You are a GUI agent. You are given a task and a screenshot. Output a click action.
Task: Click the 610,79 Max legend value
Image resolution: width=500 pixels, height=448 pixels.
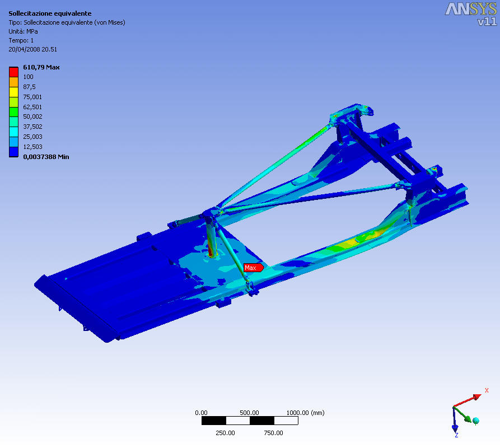pyautogui.click(x=41, y=67)
